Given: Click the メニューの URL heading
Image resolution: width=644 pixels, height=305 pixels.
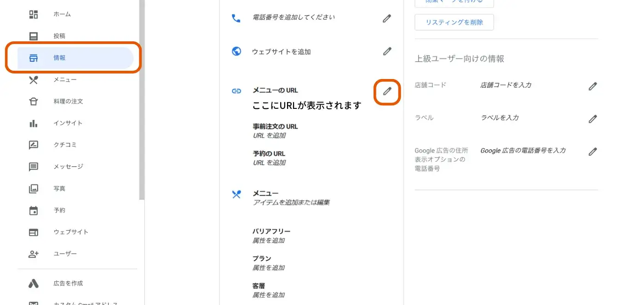Looking at the screenshot, I should pos(275,90).
